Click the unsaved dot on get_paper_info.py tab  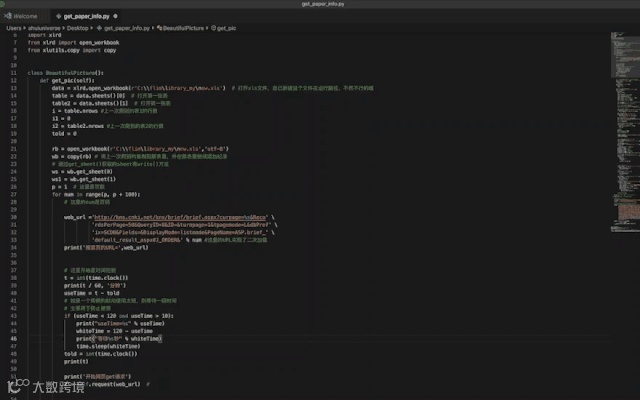(116, 16)
